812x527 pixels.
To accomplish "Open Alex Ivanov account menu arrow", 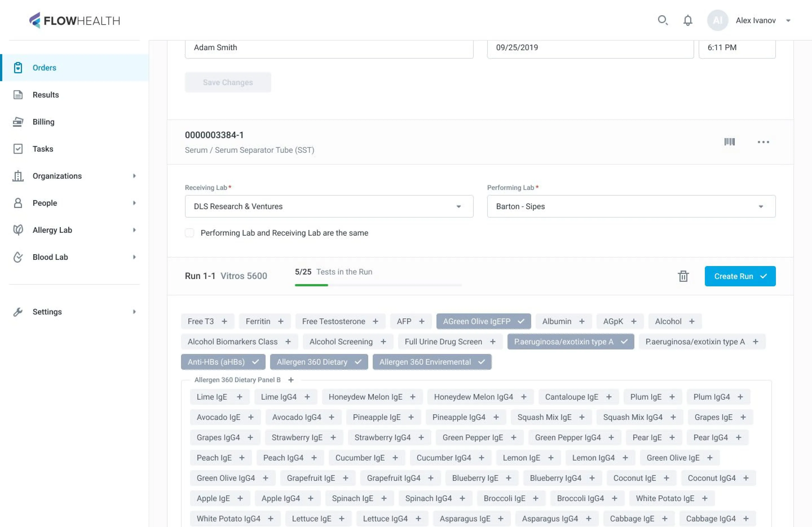I will (x=788, y=21).
